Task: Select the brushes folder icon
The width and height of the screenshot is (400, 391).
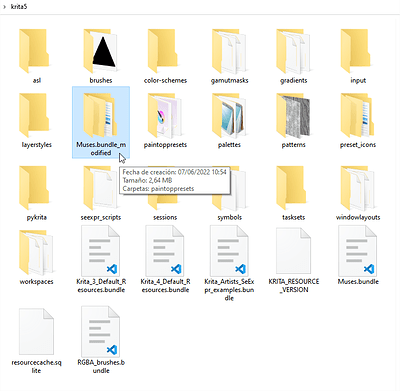Action: pos(101,51)
